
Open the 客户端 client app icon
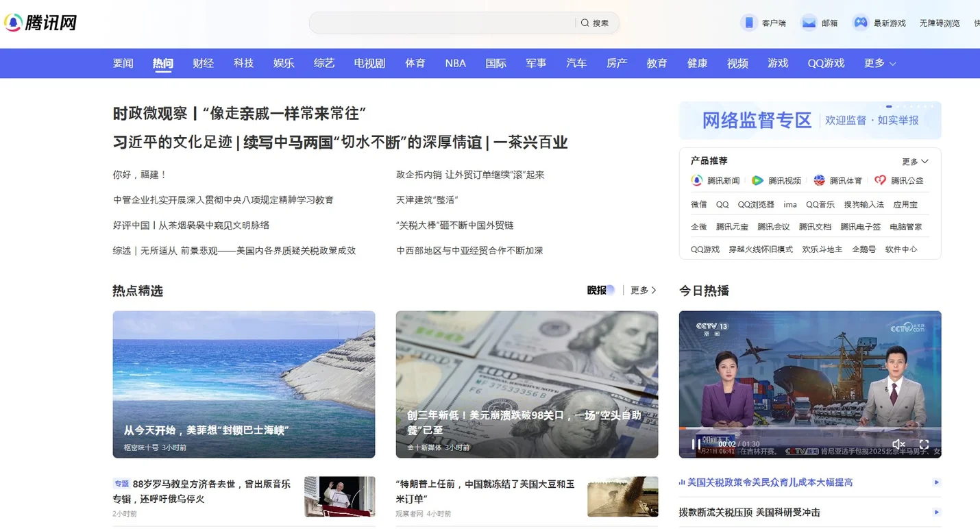[x=748, y=23]
